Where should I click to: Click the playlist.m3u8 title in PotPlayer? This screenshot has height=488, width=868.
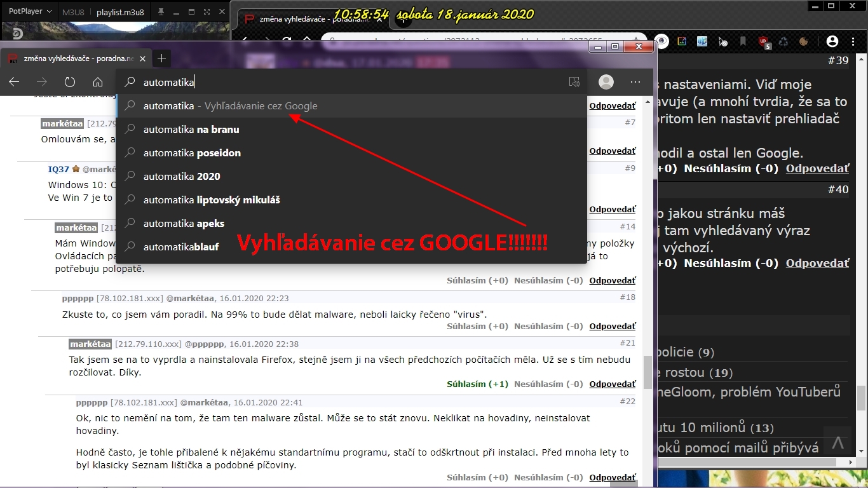click(121, 12)
